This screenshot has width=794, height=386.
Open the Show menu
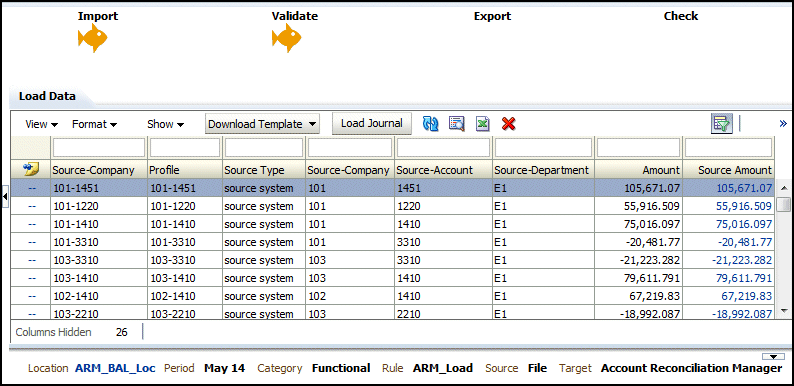tap(166, 124)
